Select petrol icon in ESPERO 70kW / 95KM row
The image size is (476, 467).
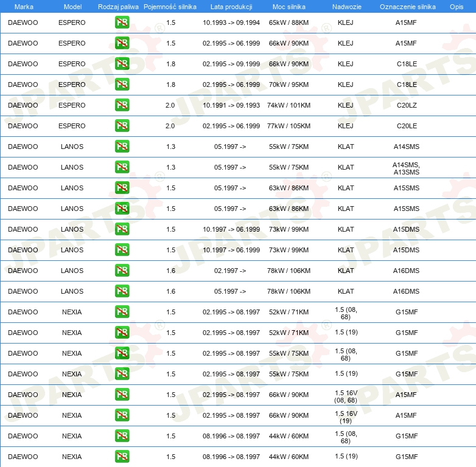pos(122,85)
